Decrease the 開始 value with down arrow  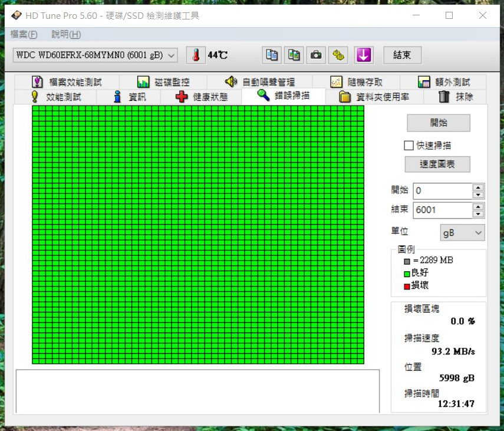478,195
